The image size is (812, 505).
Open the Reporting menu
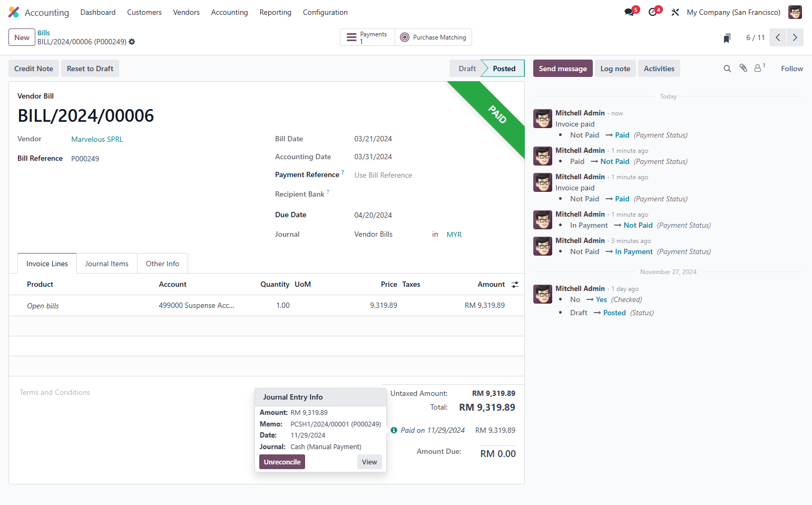275,12
